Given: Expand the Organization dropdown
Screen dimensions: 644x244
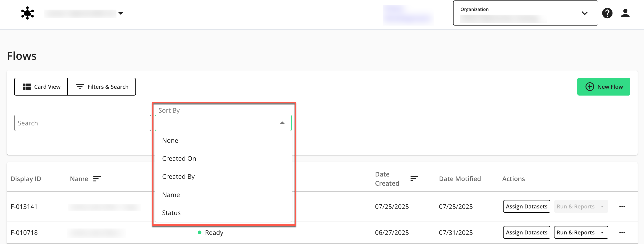Looking at the screenshot, I should tap(584, 13).
